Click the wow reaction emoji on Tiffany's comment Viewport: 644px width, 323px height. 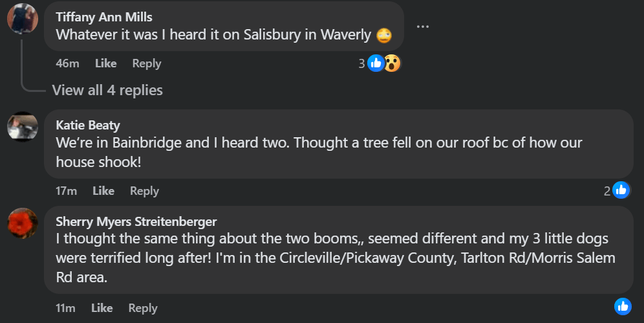392,63
